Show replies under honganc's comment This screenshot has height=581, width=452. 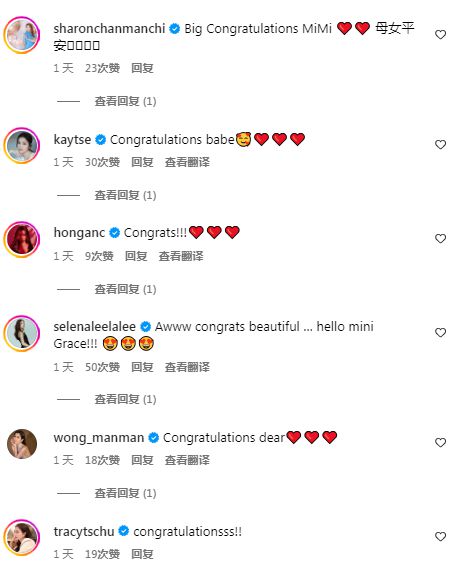[125, 289]
